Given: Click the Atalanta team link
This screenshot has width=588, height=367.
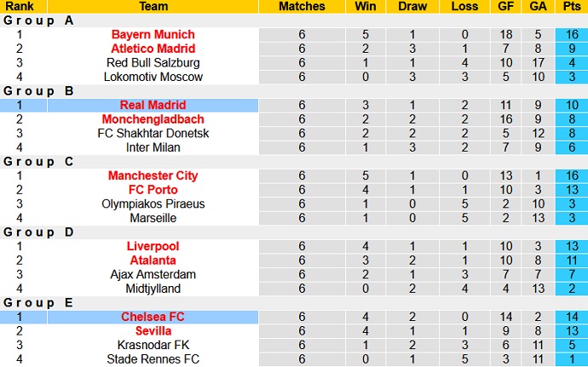Looking at the screenshot, I should [153, 261].
